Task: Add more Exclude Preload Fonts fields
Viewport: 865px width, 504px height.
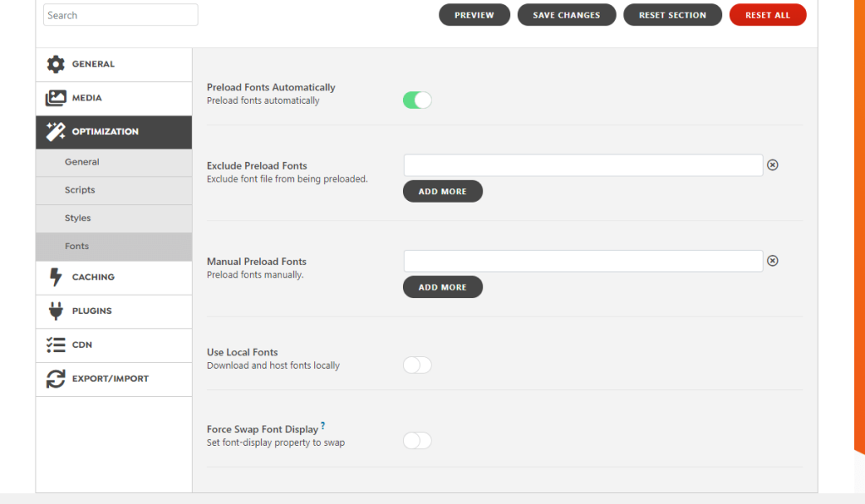Action: [443, 192]
